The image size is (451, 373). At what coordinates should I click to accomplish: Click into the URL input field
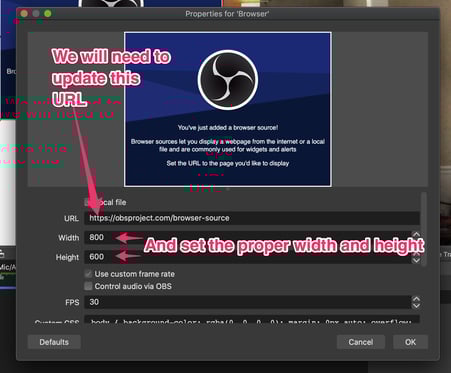click(252, 218)
